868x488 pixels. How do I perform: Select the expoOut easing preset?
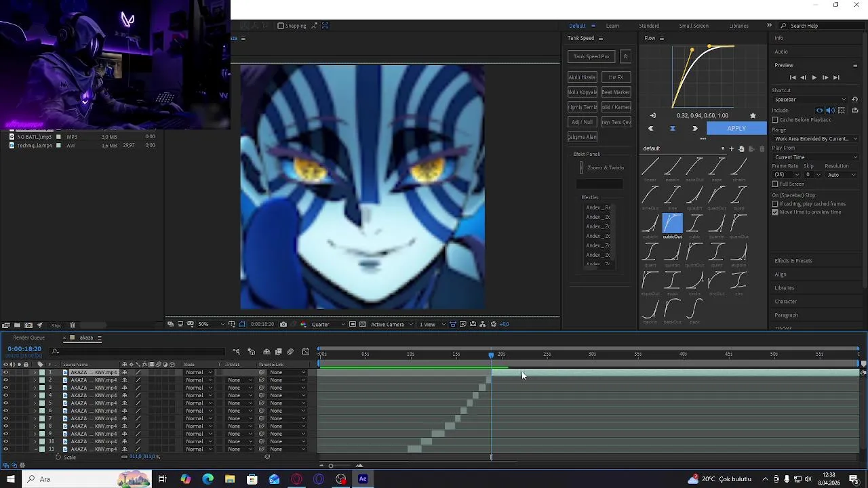(x=650, y=280)
